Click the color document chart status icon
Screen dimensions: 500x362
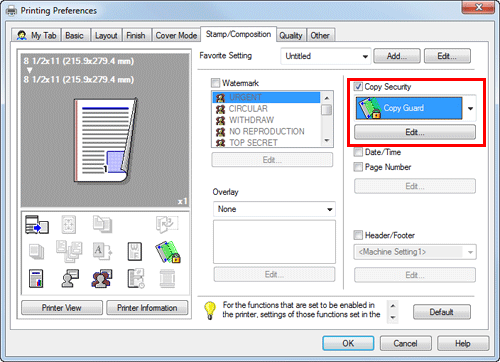36,279
